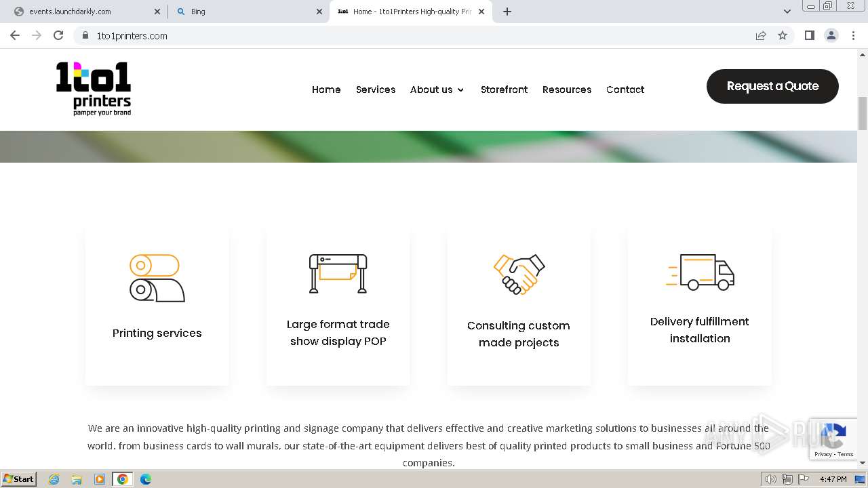This screenshot has height=488, width=868.
Task: Bookmark this page with star icon
Action: tap(783, 35)
